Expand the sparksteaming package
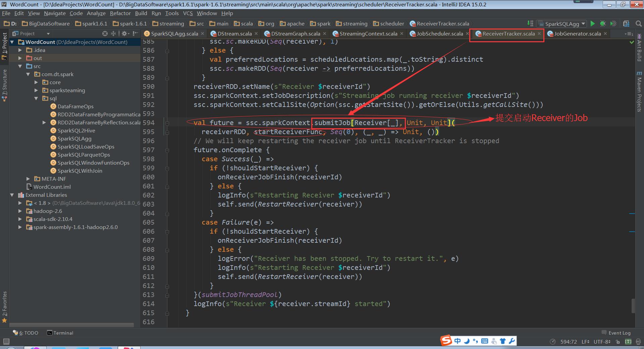Viewport: 644px width, 349px height. click(36, 90)
